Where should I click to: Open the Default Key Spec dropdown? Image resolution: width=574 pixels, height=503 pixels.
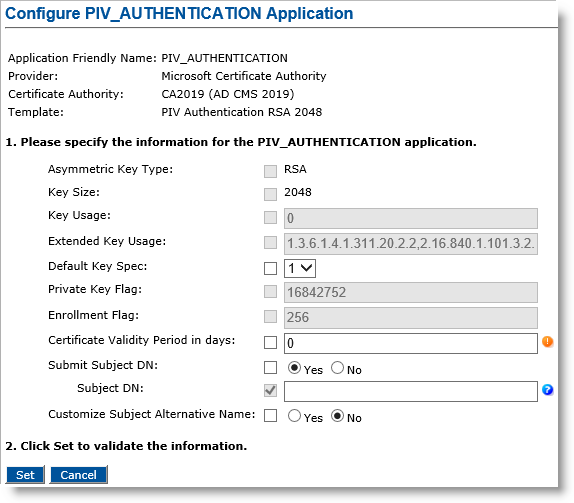[300, 268]
